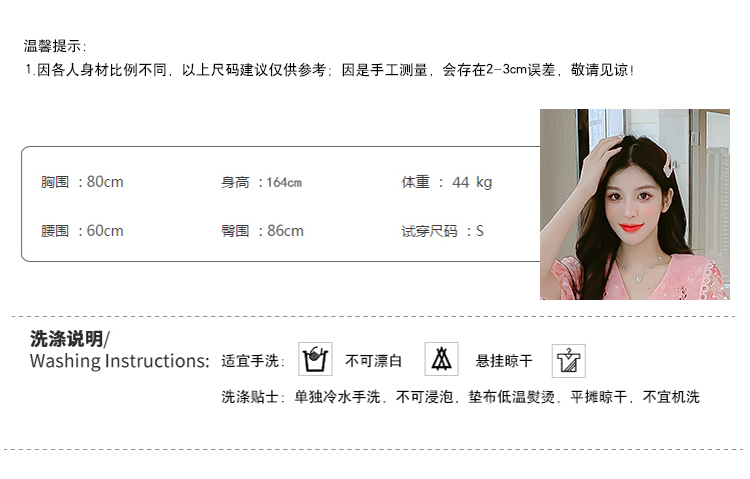The image size is (750, 479).
Task: Click the 温馨提示 heading
Action: tap(55, 46)
